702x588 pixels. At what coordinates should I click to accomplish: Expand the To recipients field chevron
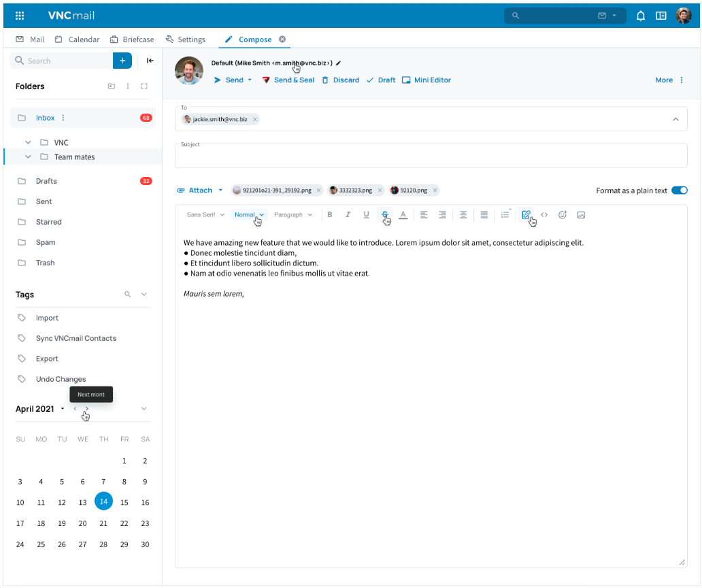click(x=675, y=119)
